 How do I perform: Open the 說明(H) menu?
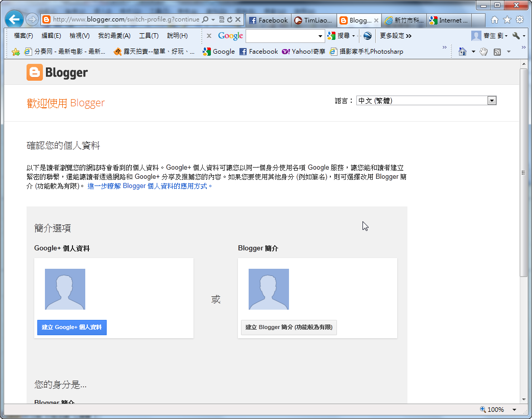point(178,36)
